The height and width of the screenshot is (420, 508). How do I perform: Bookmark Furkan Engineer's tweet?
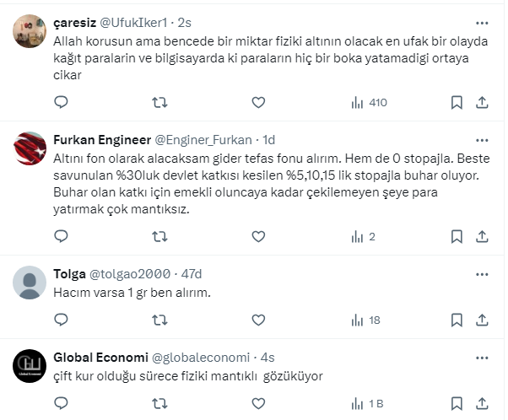click(457, 237)
